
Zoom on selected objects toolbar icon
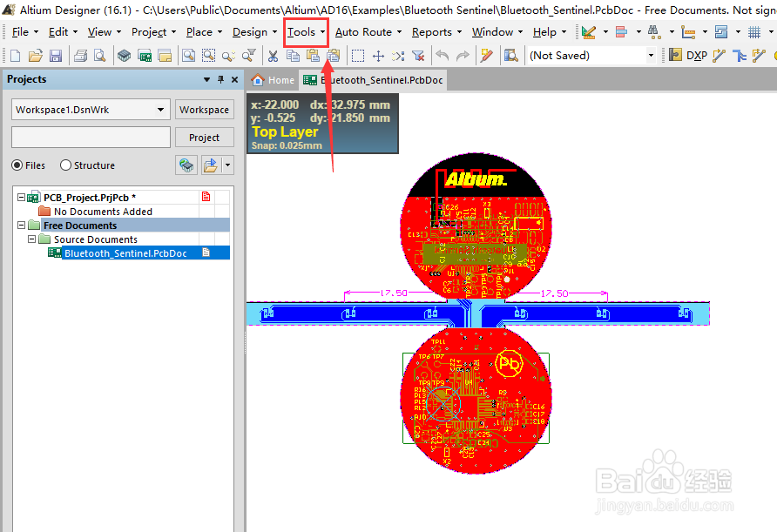point(228,56)
